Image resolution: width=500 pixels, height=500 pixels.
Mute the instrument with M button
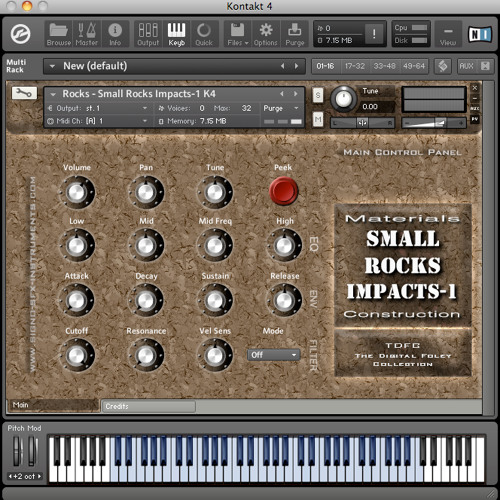coord(318,119)
